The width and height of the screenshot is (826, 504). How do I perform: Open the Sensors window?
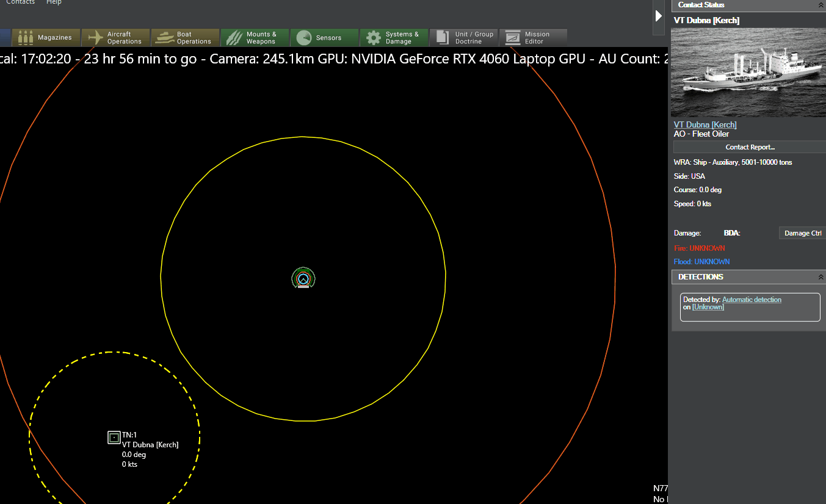tap(324, 38)
